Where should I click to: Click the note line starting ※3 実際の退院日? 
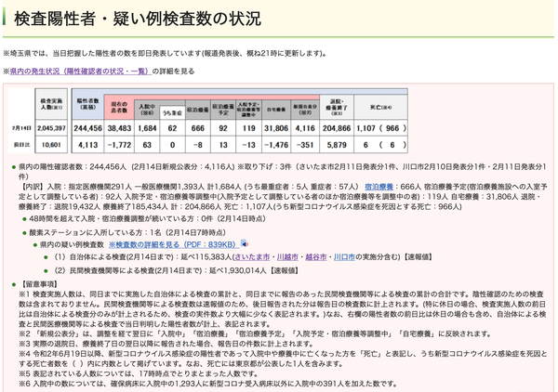(x=166, y=344)
